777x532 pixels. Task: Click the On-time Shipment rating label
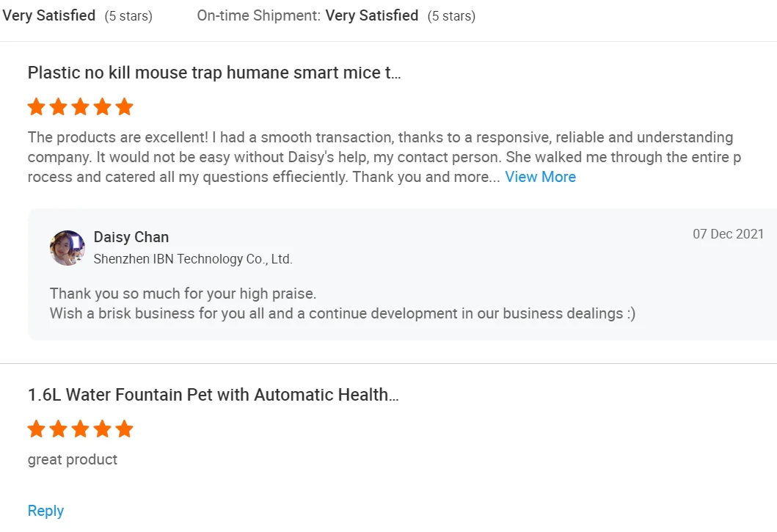[x=258, y=15]
